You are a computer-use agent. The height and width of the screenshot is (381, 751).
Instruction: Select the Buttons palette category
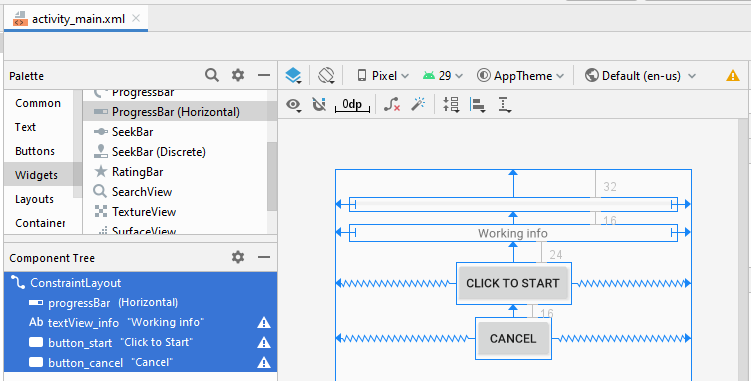(x=35, y=151)
